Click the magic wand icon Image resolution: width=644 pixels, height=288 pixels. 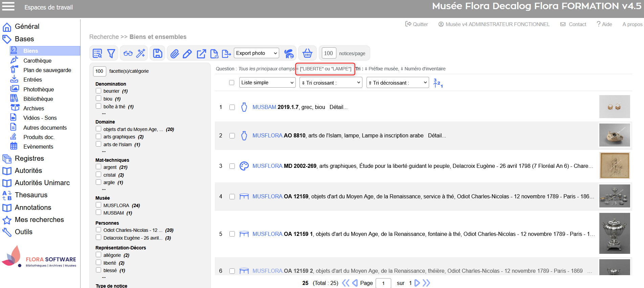click(x=141, y=53)
